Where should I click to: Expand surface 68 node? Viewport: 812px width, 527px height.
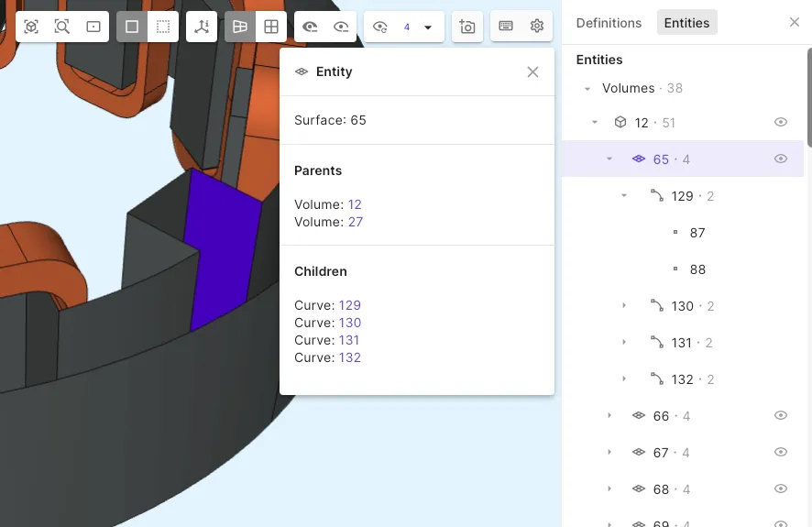(x=609, y=489)
